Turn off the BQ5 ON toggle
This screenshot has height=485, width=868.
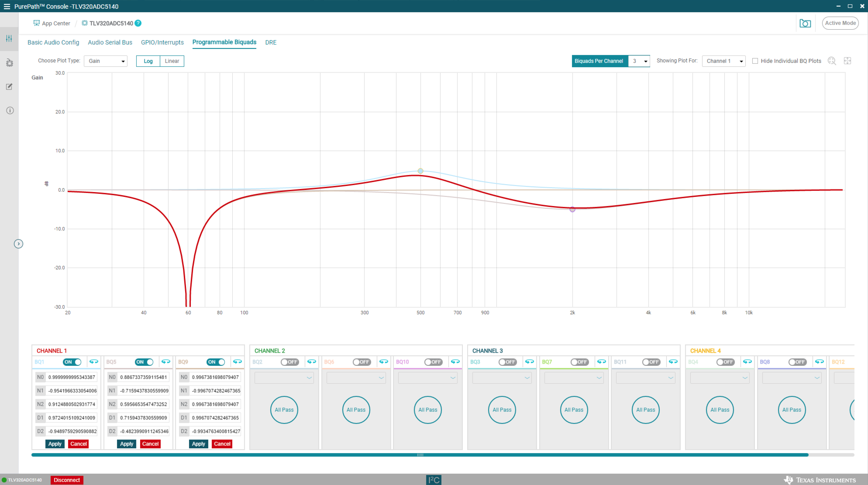(144, 362)
